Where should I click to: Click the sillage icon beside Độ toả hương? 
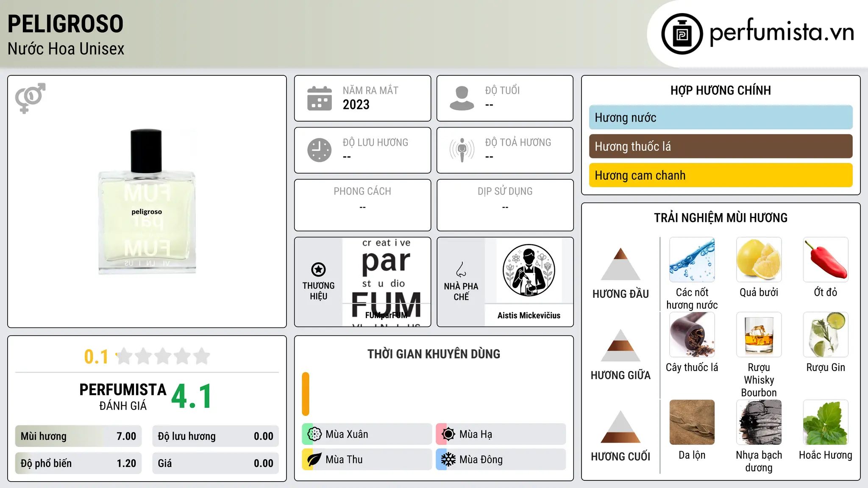pos(462,150)
